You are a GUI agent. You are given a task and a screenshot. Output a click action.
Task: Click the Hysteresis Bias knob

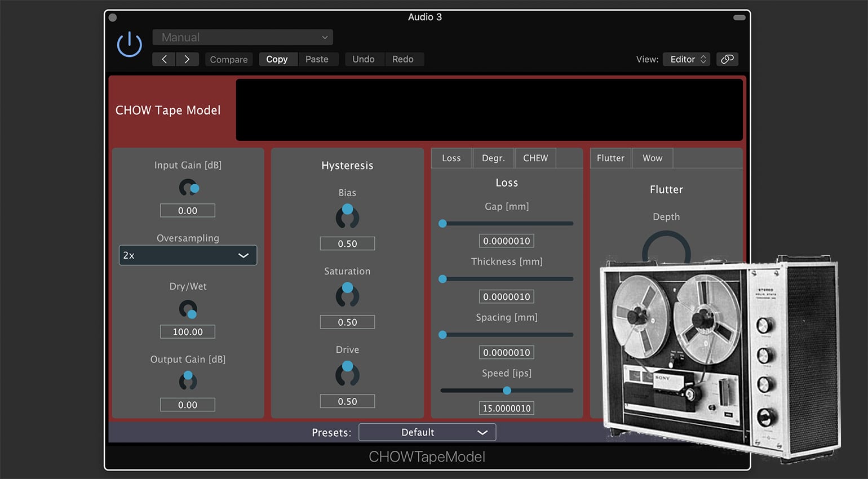click(347, 217)
